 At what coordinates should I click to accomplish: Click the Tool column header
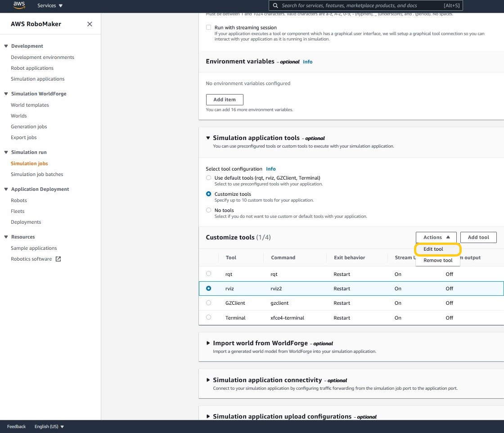click(x=231, y=257)
